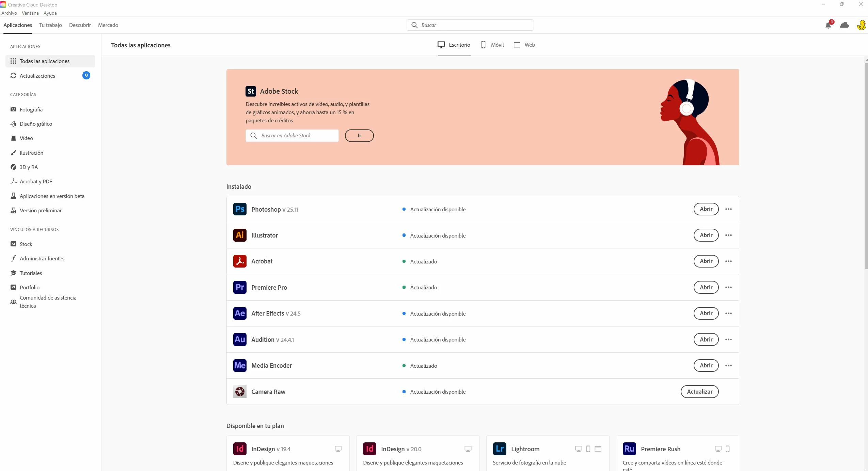Click the Photoshop app icon

coord(240,209)
